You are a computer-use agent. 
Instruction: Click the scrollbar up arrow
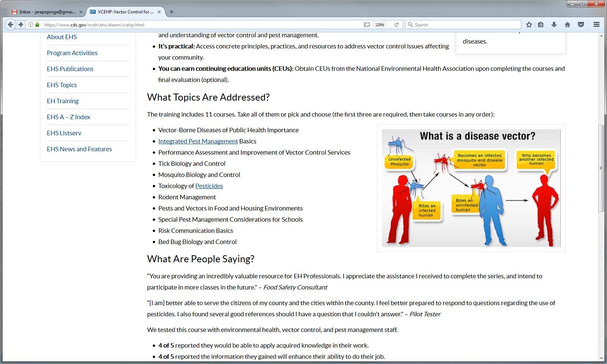click(601, 36)
